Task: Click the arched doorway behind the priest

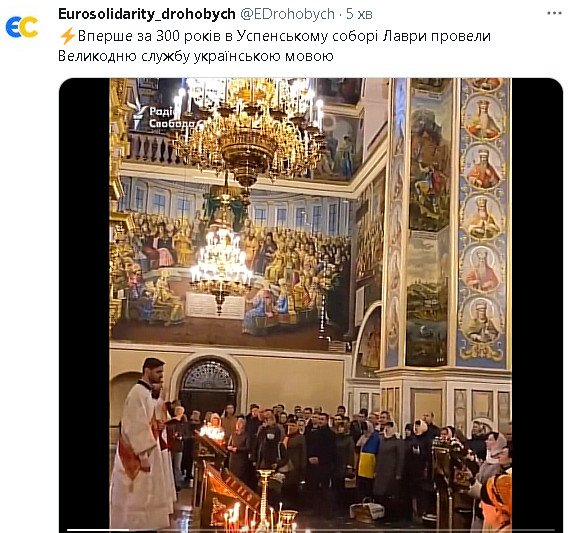Action: click(208, 384)
